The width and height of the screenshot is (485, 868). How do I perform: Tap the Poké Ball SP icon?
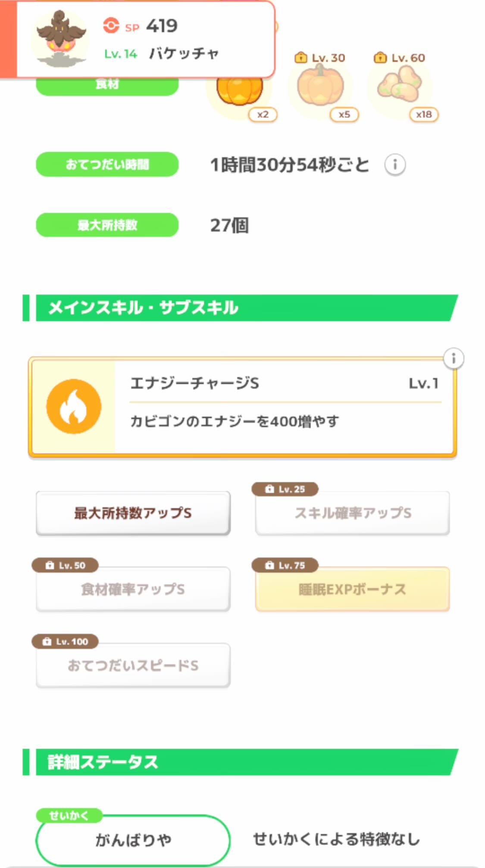coord(111,25)
